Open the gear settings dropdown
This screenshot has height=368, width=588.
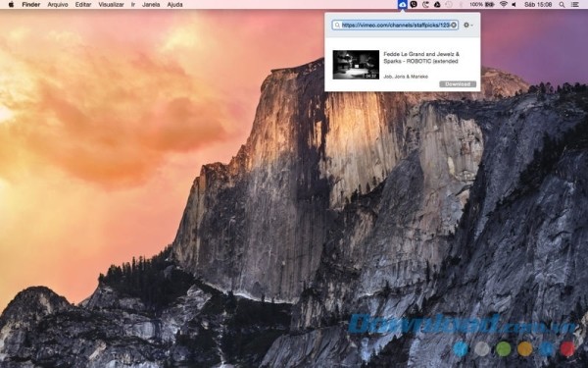[468, 26]
